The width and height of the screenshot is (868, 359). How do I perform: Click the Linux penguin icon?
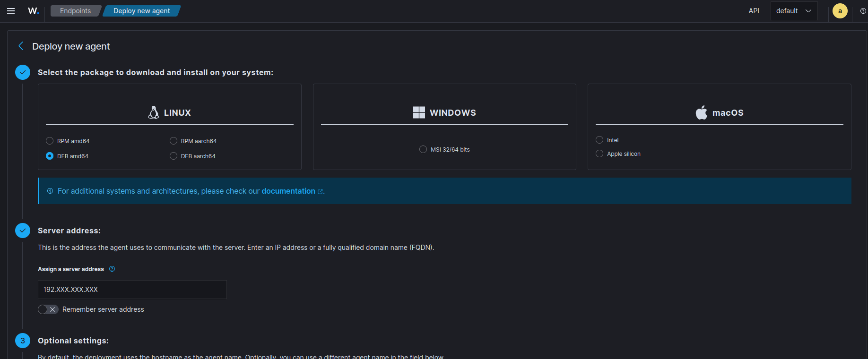154,112
